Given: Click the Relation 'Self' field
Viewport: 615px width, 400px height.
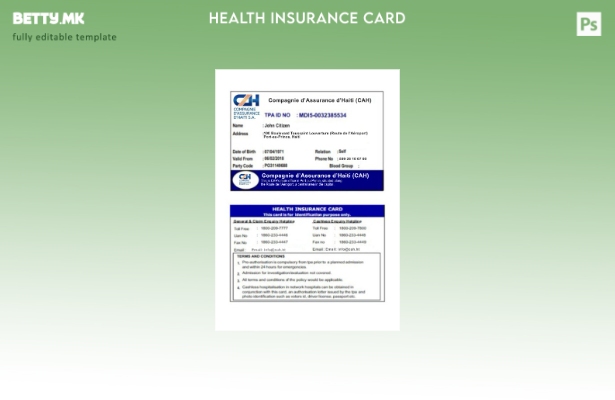Looking at the screenshot, I should tap(342, 151).
